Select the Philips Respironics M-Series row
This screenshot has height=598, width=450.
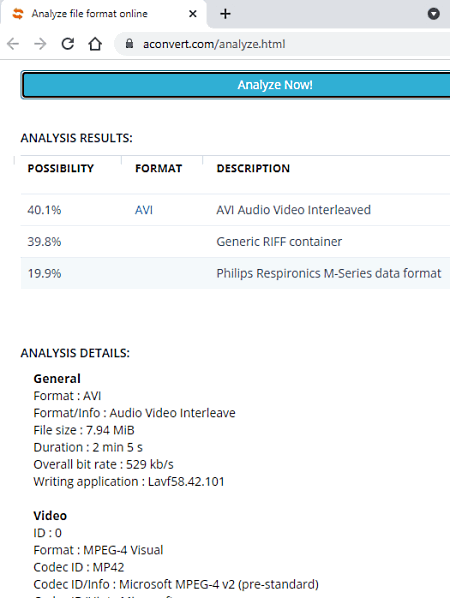235,273
